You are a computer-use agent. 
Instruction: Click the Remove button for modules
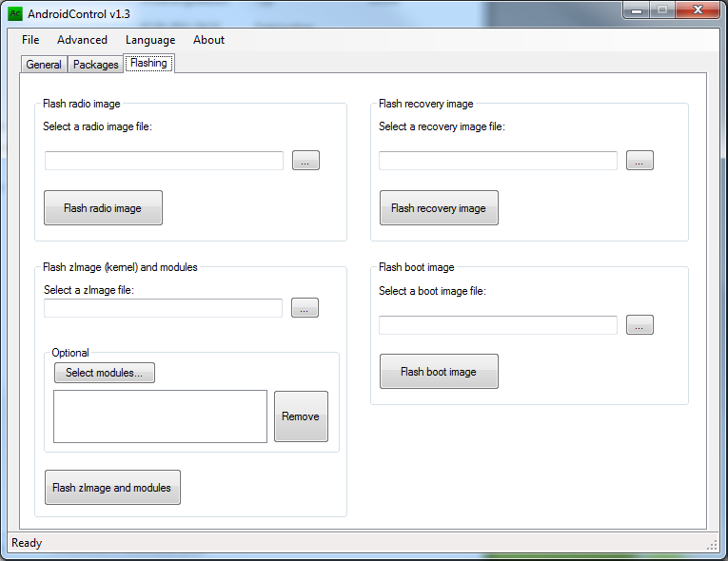tap(301, 416)
